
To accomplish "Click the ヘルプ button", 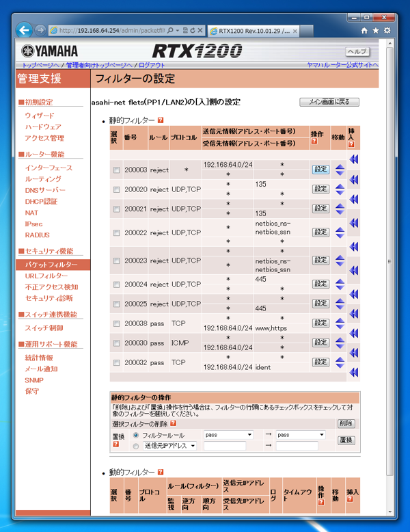I will point(357,51).
